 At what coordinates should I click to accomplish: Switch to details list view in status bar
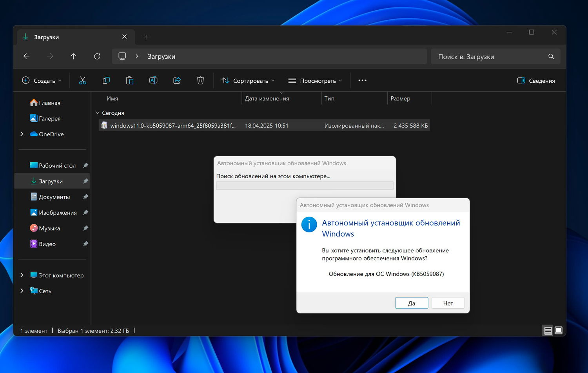pos(548,331)
